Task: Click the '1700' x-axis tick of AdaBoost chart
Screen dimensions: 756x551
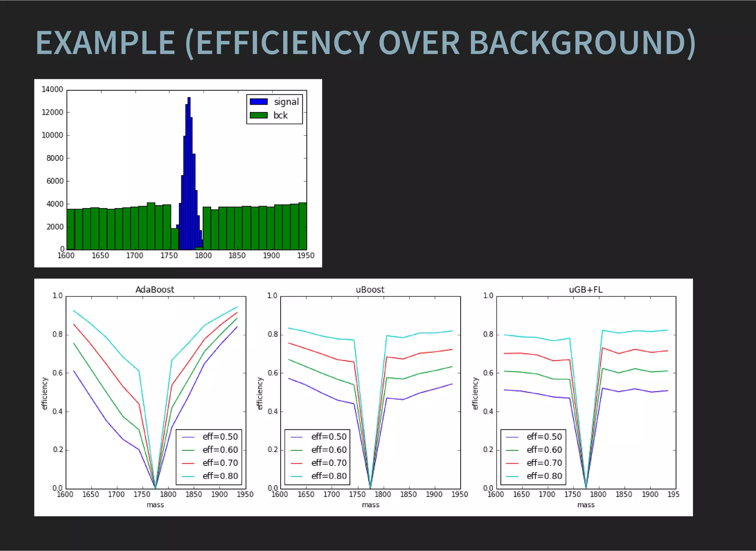Action: click(x=116, y=495)
